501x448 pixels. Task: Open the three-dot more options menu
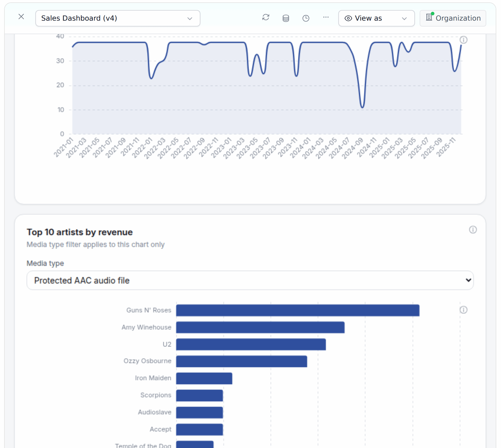pos(326,17)
